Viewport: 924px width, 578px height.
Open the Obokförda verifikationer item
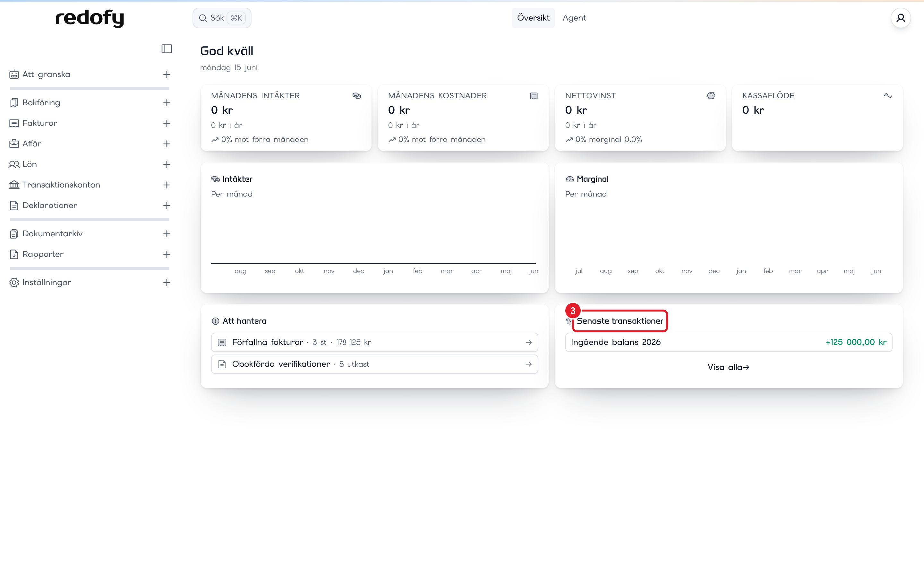[x=374, y=364]
